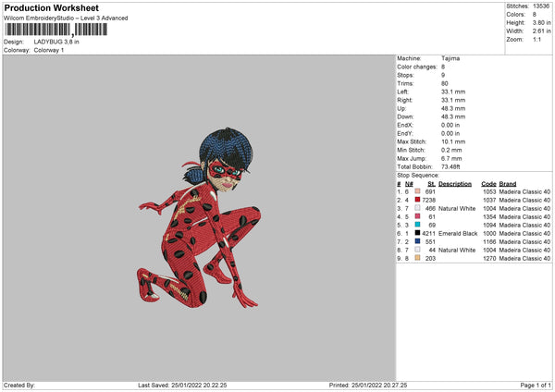Select the cyan swatch coded 1094
Image resolution: width=555 pixels, height=392 pixels.
(418, 225)
